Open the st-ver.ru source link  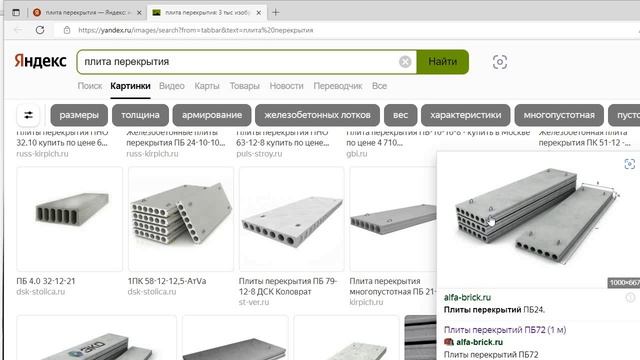253,302
